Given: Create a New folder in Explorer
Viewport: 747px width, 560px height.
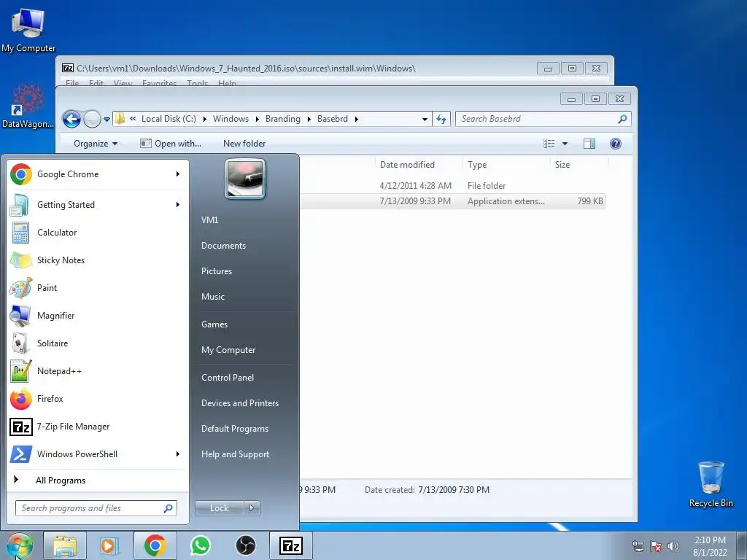Looking at the screenshot, I should (244, 144).
